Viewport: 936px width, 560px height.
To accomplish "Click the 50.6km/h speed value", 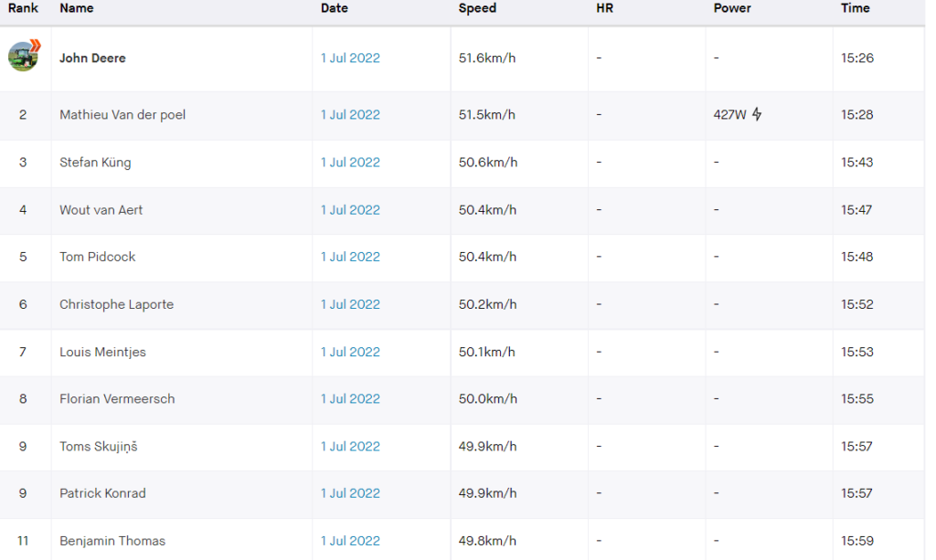I will (x=488, y=163).
